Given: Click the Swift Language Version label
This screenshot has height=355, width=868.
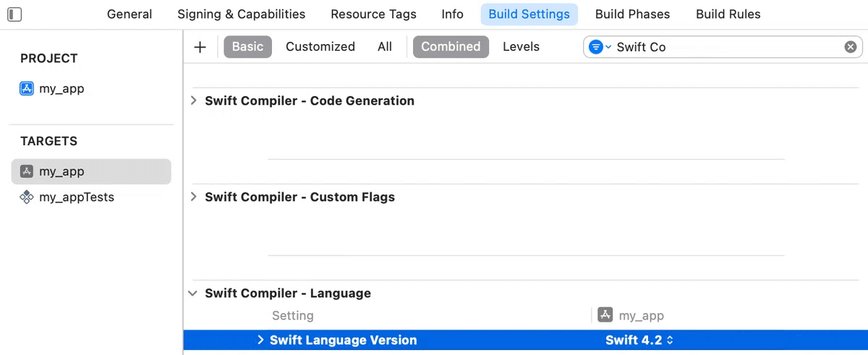Looking at the screenshot, I should click(343, 340).
